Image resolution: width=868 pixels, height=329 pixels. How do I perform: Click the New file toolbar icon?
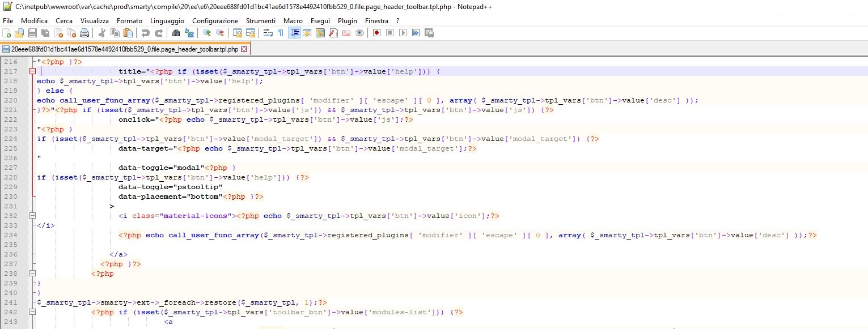point(7,33)
